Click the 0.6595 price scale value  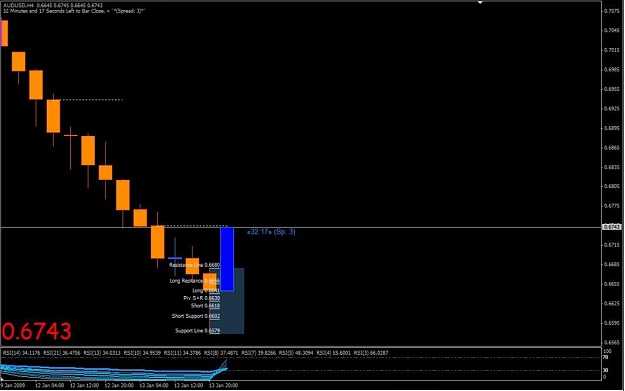click(612, 323)
